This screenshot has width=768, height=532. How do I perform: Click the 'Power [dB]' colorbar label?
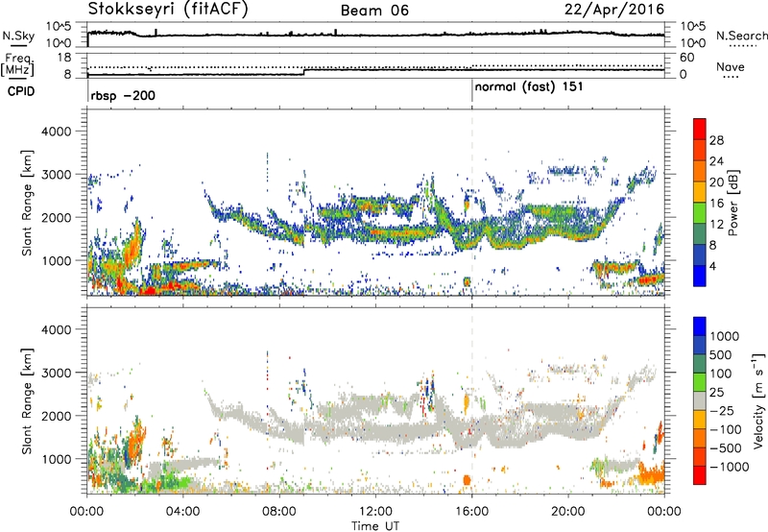[732, 203]
